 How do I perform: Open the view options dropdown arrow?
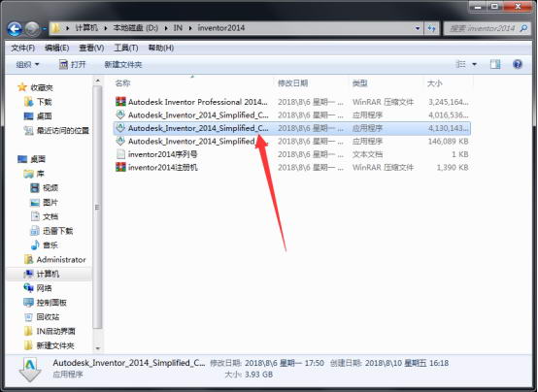click(x=475, y=64)
